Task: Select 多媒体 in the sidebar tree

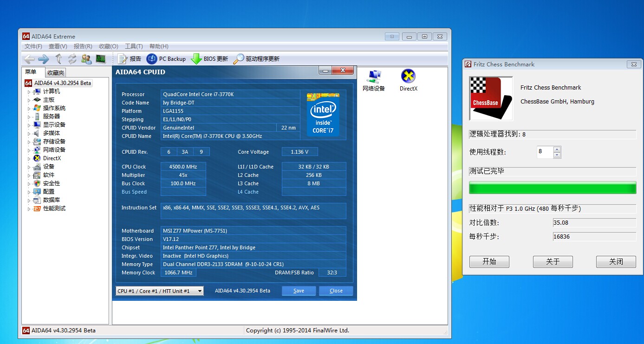Action: coord(46,133)
